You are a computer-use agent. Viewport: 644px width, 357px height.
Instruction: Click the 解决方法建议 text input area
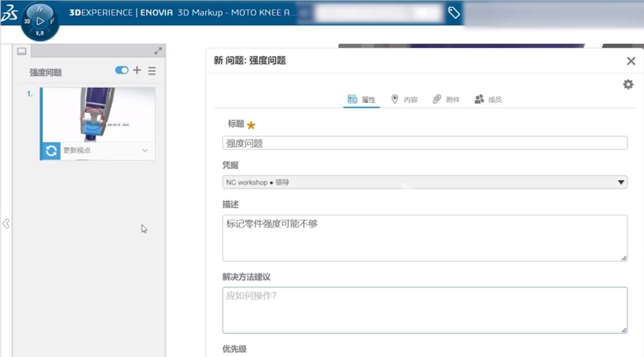click(x=424, y=309)
